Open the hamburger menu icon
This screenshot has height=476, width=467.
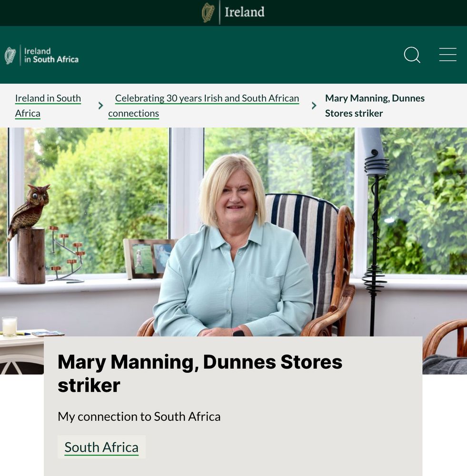[x=447, y=55]
